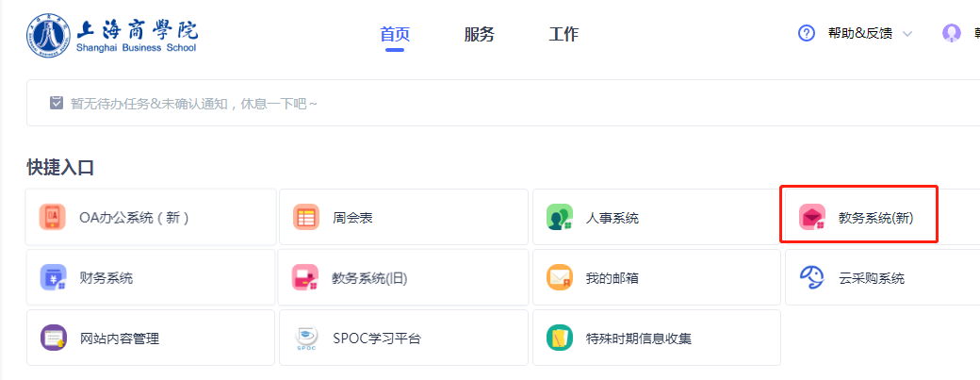Click the help question mark icon

coord(806,34)
